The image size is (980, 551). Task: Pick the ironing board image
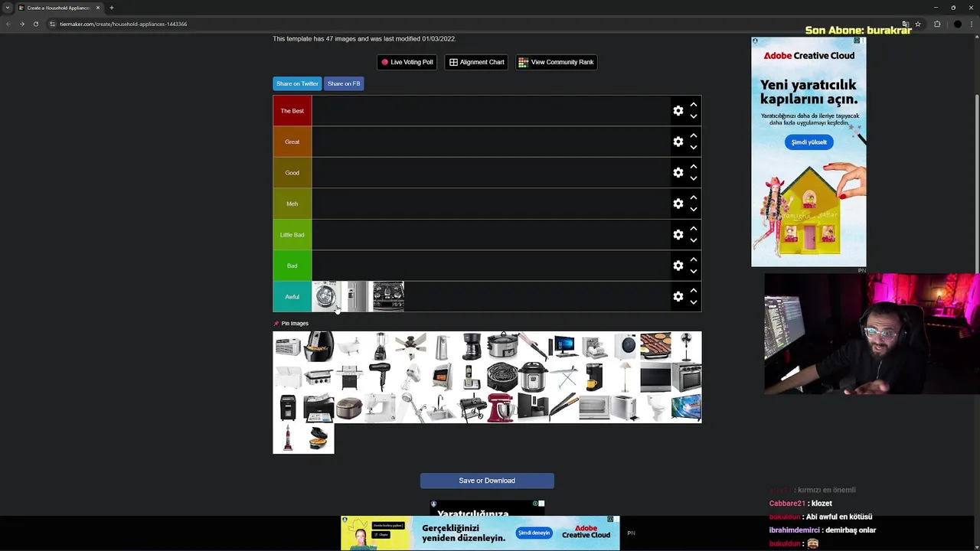(563, 377)
